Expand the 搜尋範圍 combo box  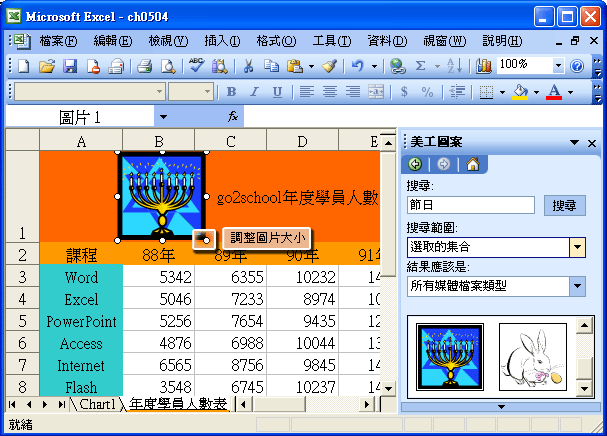tap(577, 247)
